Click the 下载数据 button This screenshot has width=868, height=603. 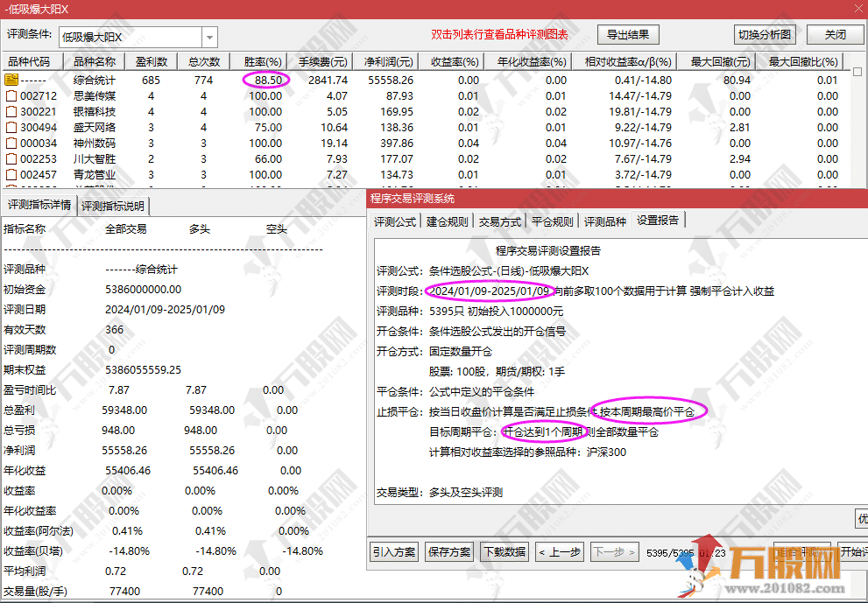(505, 551)
